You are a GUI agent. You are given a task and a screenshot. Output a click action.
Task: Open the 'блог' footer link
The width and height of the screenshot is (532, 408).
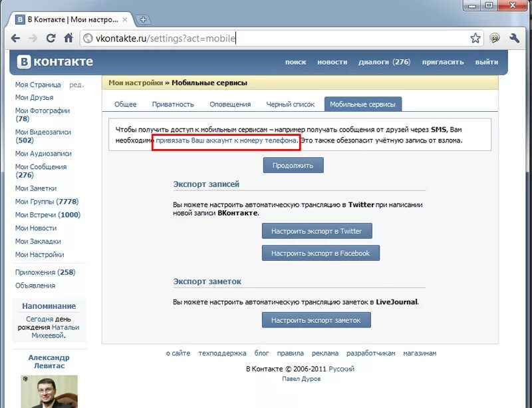tap(261, 353)
